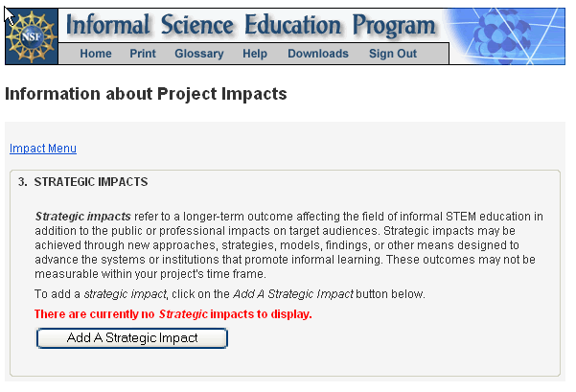Screen dimensions: 576x392
Task: Go to the Home page
Action: click(x=96, y=54)
